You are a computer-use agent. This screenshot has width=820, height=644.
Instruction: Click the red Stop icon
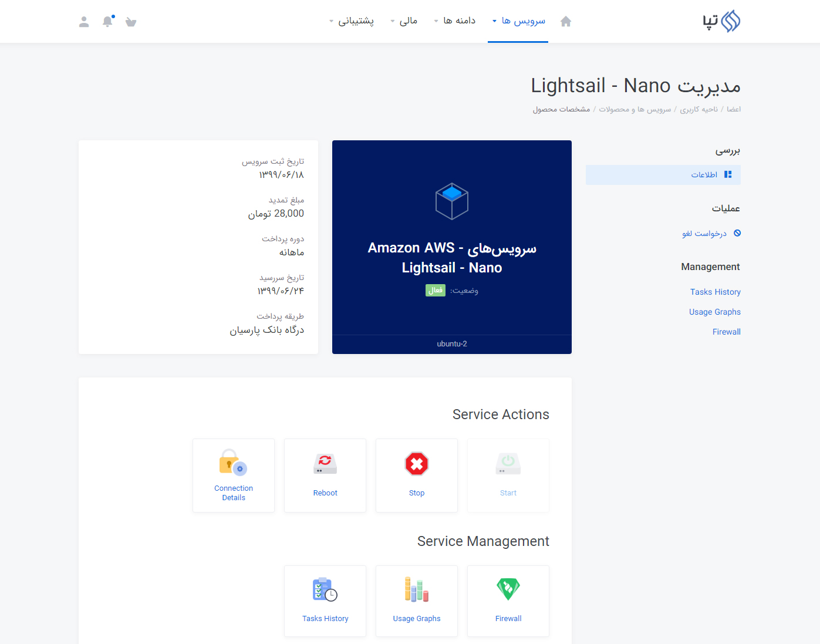[x=417, y=464]
